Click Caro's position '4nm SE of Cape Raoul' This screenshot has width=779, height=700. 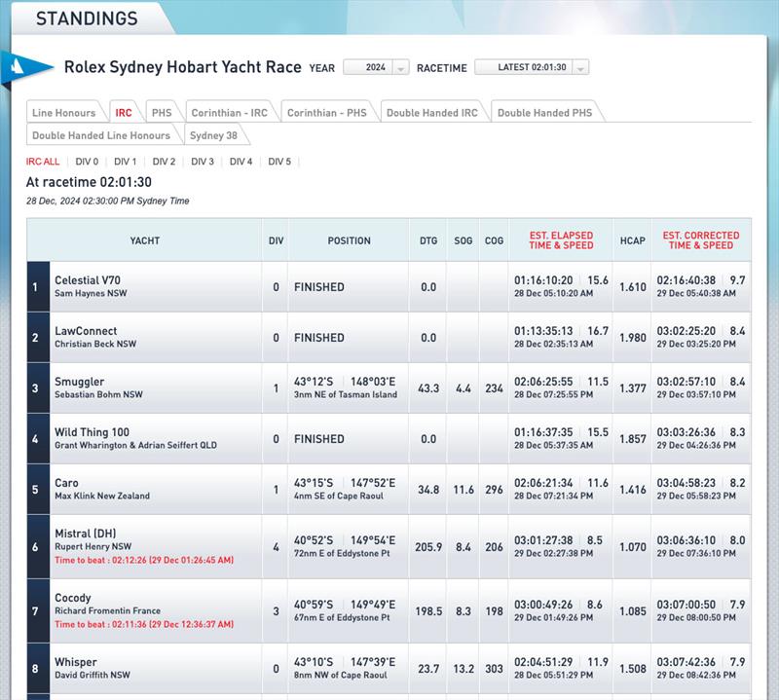(338, 496)
